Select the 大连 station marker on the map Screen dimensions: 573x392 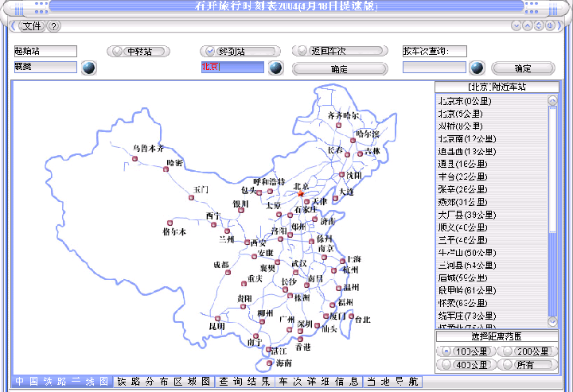pyautogui.click(x=335, y=198)
